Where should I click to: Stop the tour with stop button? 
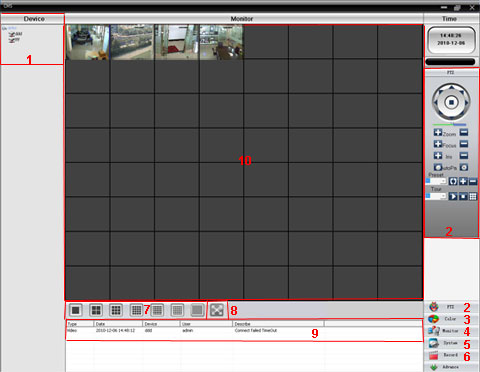463,196
